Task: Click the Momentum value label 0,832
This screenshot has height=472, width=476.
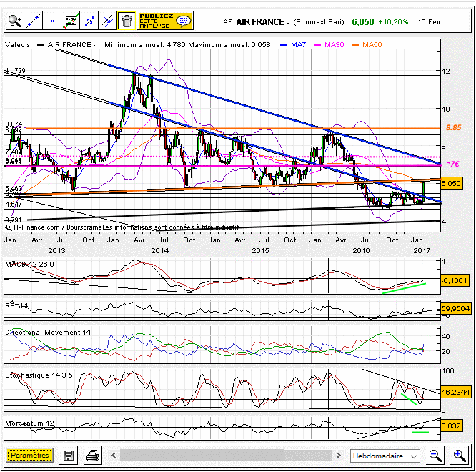Action: tap(451, 426)
